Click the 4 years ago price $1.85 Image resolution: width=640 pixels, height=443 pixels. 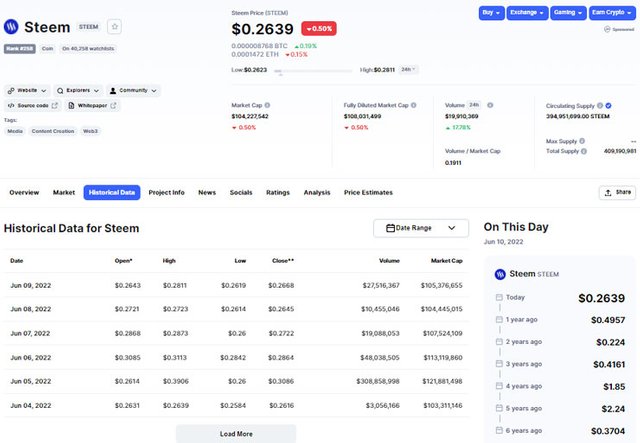(x=614, y=386)
